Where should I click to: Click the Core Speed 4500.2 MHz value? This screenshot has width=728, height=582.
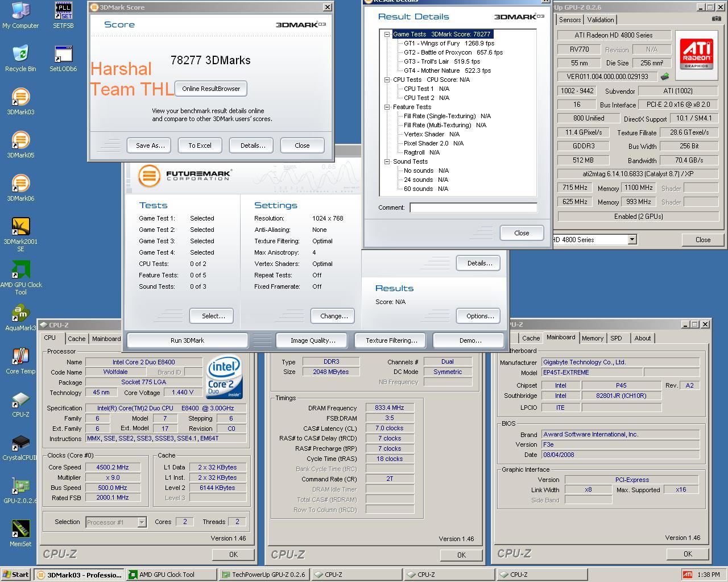[112, 467]
